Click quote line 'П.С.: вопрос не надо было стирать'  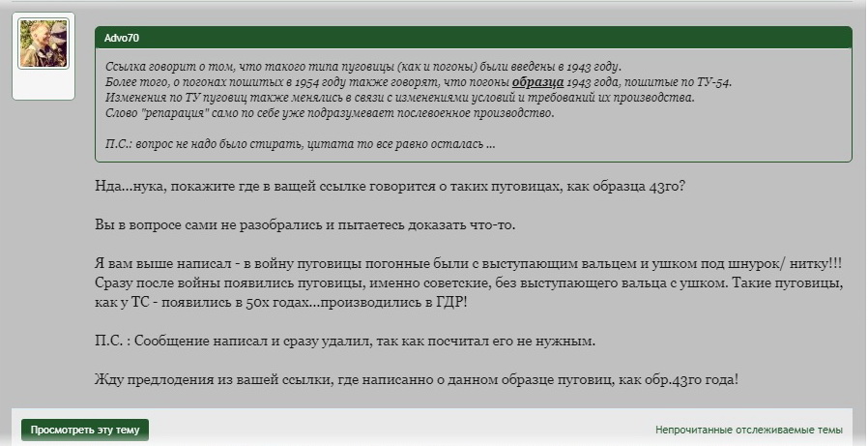300,144
